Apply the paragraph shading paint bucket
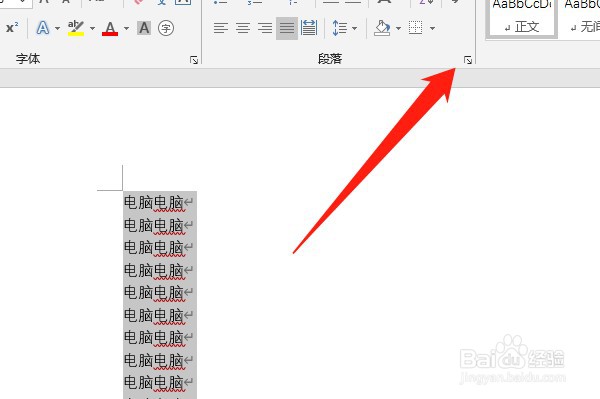The width and height of the screenshot is (600, 399). (x=382, y=28)
